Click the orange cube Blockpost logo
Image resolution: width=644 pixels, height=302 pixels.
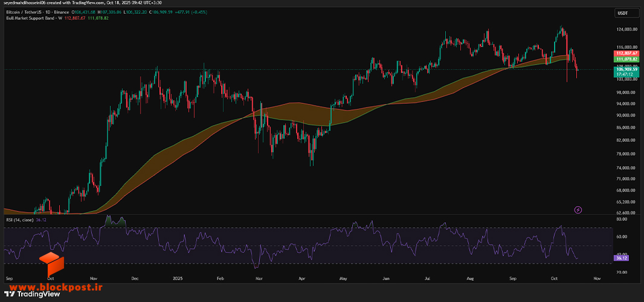pos(52,264)
